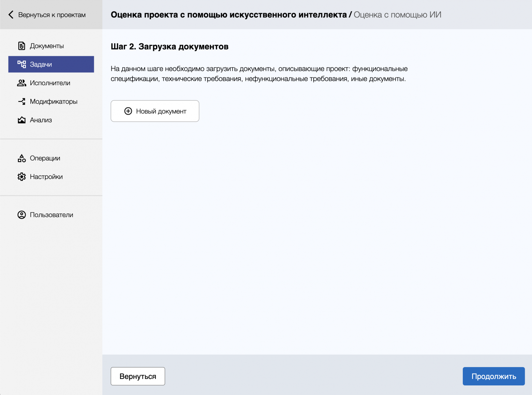Screen dimensions: 532x395
Task: Click the Шаг 2. Загрузка документов heading
Action: (x=169, y=47)
